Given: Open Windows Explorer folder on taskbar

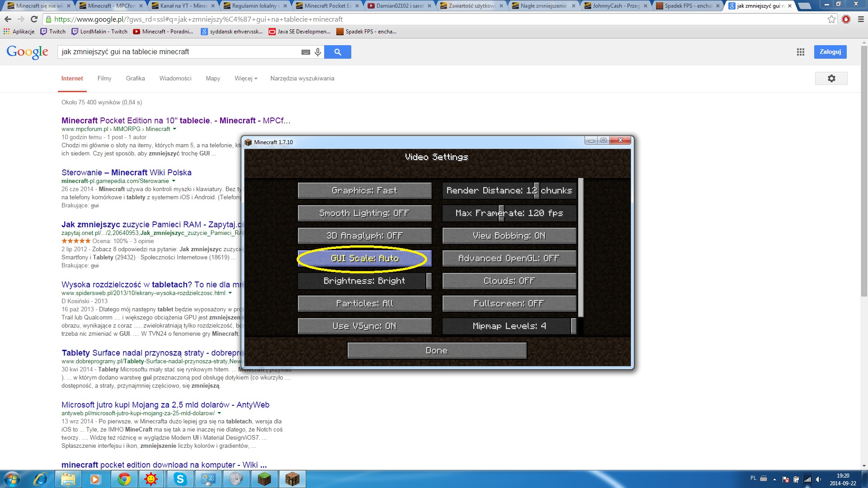Looking at the screenshot, I should tap(68, 479).
